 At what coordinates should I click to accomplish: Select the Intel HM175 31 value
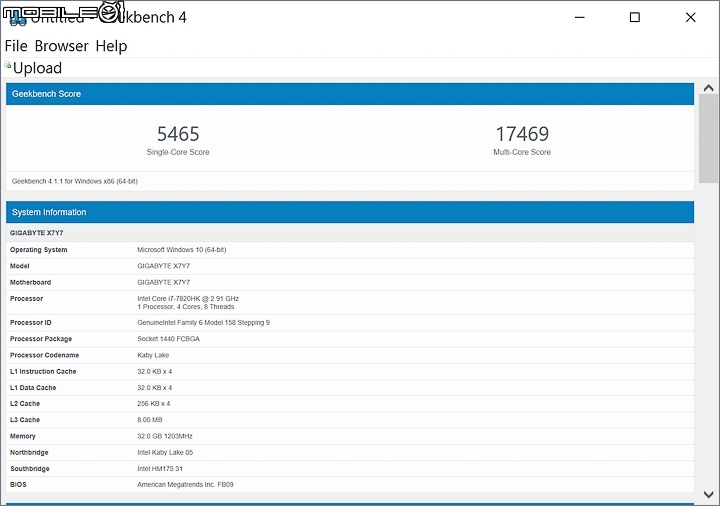pos(160,469)
